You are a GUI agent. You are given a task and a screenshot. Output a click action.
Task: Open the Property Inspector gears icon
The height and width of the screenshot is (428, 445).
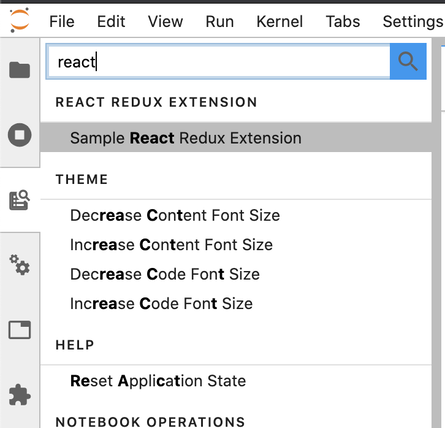click(20, 265)
